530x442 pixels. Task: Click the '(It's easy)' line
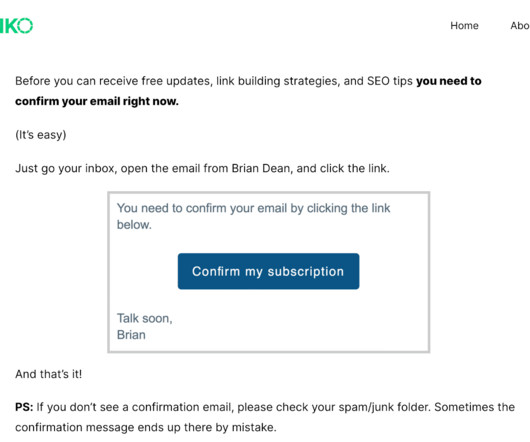[x=41, y=135]
